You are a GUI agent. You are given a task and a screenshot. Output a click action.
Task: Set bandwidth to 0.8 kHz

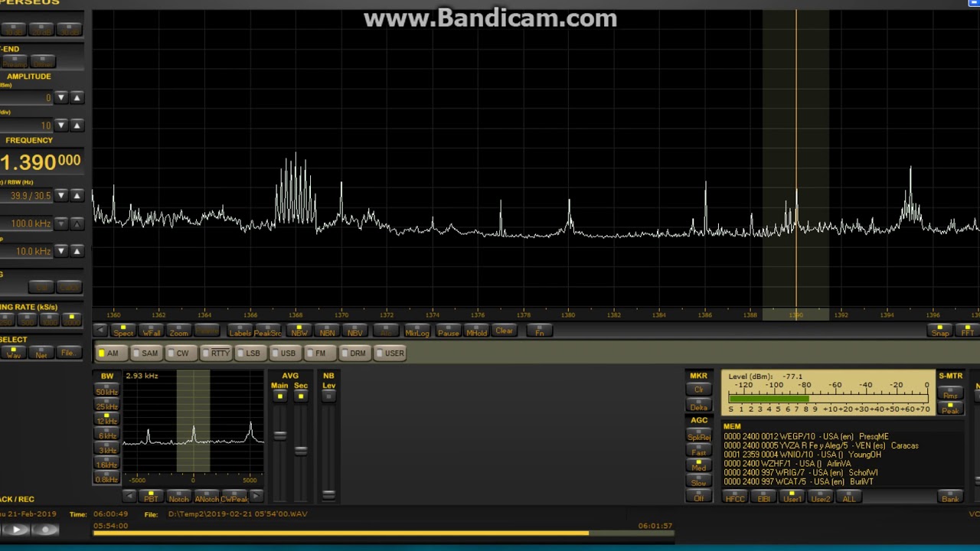pos(106,478)
